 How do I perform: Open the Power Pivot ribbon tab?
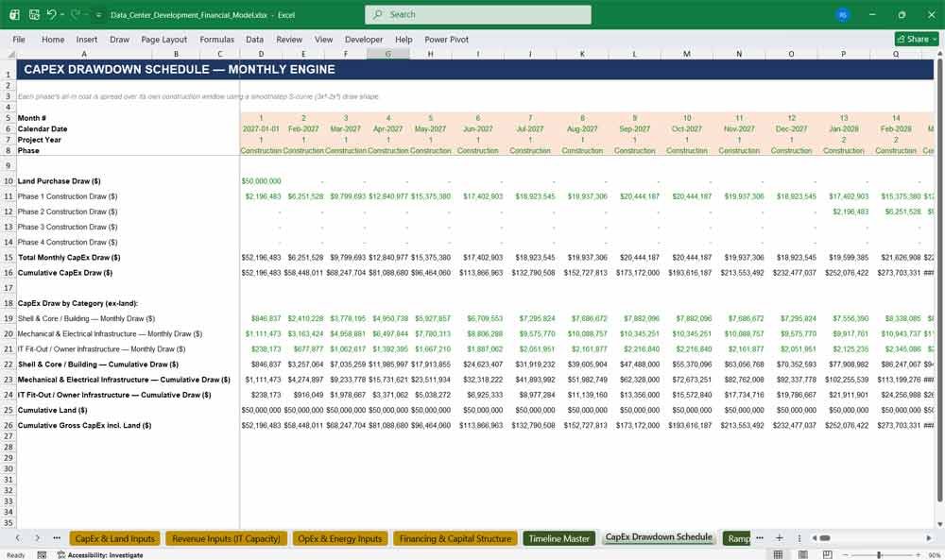coord(447,39)
